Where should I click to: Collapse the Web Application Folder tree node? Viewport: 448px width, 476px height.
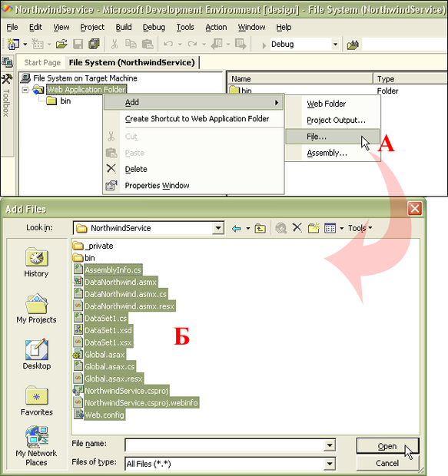tap(25, 90)
